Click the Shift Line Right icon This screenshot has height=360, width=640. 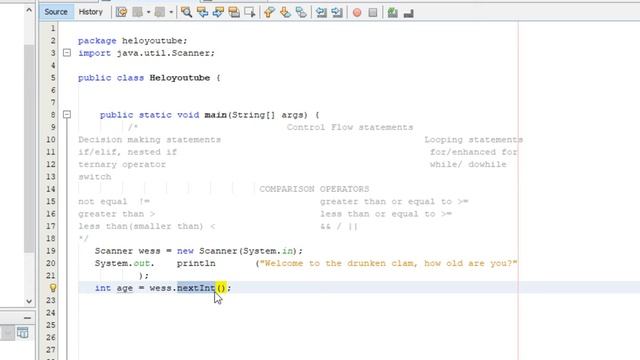(x=337, y=13)
